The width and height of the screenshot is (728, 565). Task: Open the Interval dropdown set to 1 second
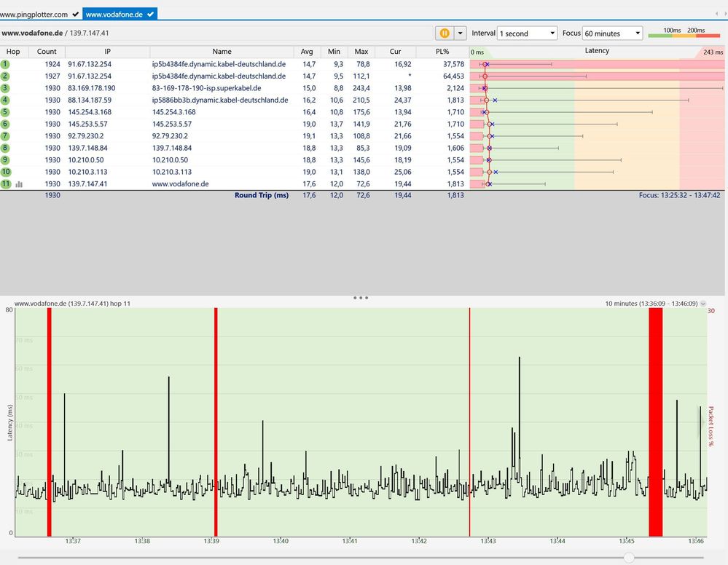527,33
